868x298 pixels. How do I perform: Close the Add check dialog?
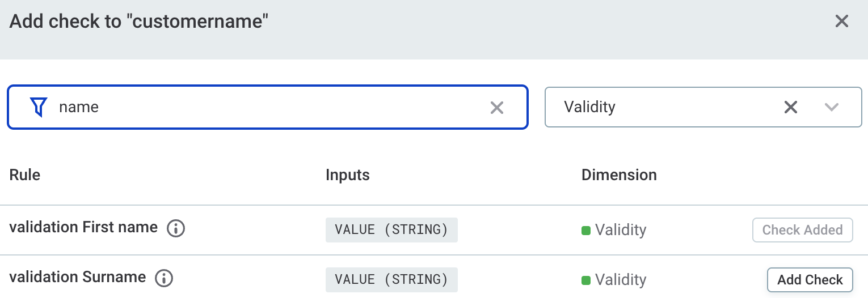click(841, 22)
